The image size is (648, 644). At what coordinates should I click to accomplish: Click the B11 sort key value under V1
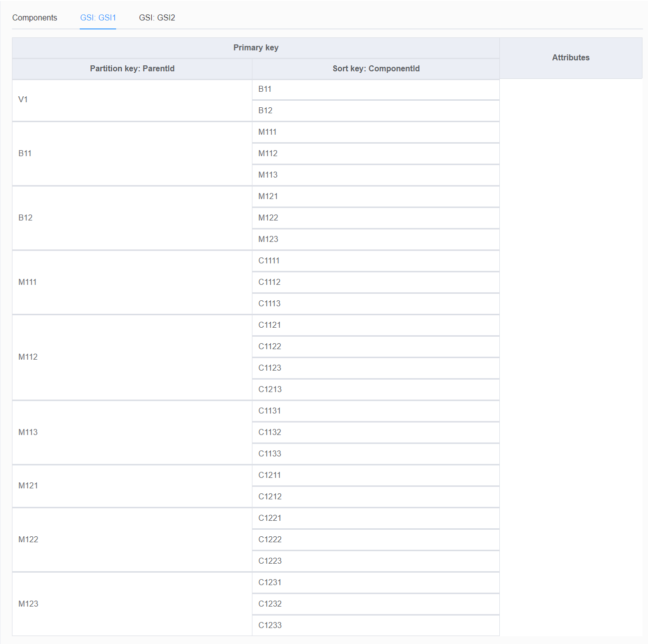coord(265,89)
